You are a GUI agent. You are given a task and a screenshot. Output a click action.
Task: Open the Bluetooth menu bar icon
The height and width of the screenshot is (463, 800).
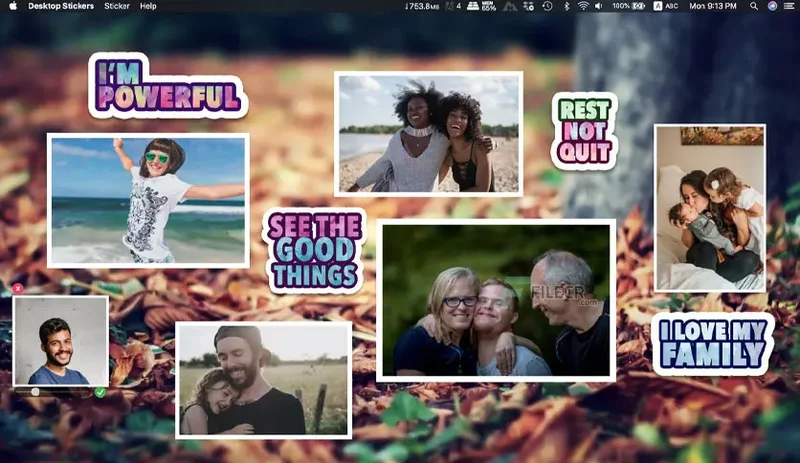pos(566,6)
